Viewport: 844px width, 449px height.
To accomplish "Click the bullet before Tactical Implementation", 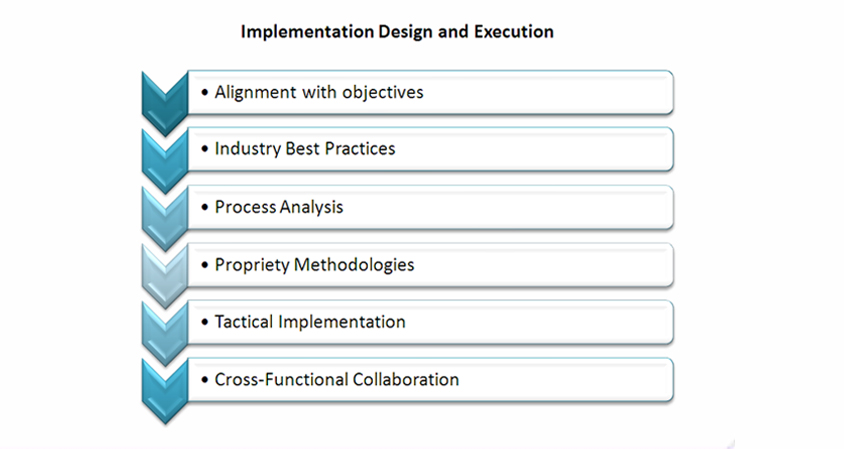I will pos(205,322).
